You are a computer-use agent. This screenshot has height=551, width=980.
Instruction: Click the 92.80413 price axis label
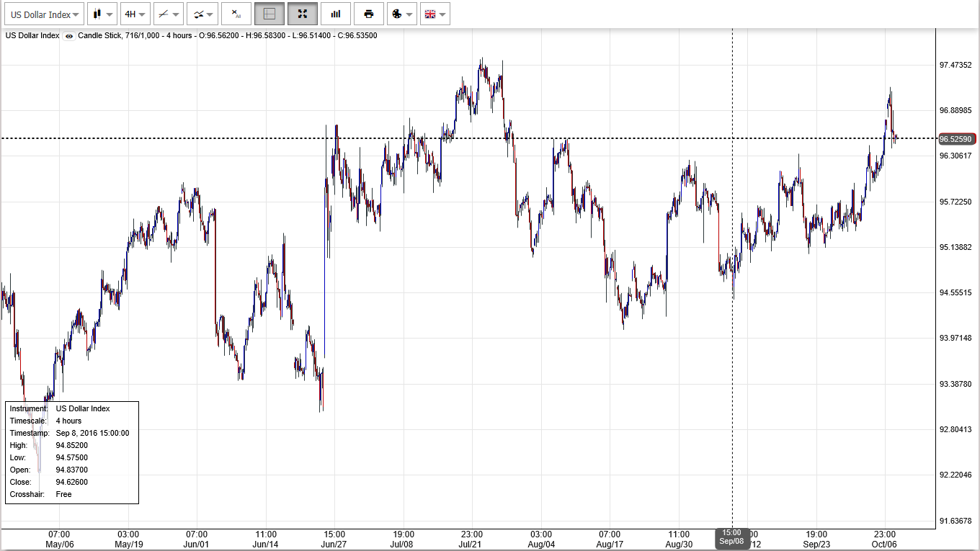tap(955, 429)
